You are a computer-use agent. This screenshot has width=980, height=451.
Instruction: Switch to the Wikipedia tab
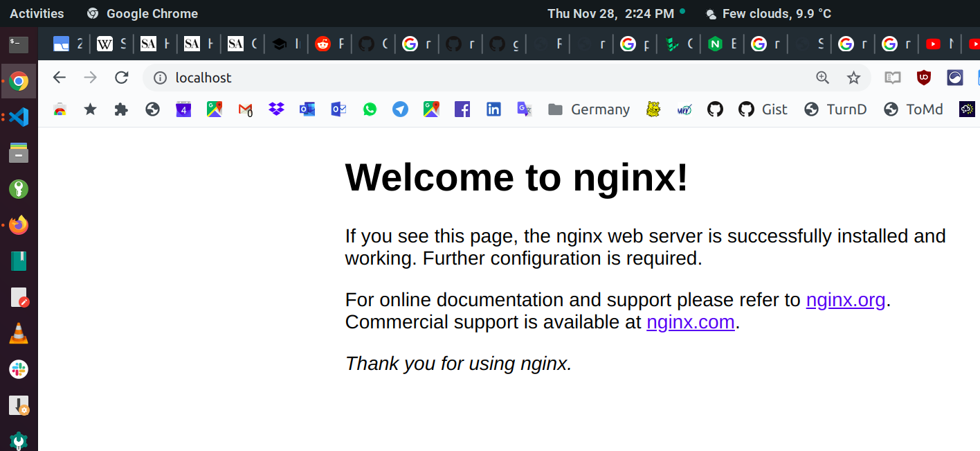coord(111,44)
